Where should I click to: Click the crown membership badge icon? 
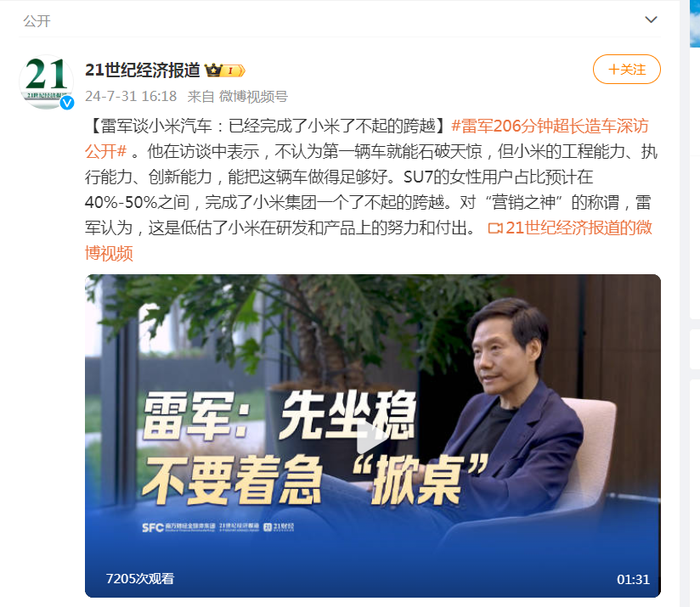(213, 70)
